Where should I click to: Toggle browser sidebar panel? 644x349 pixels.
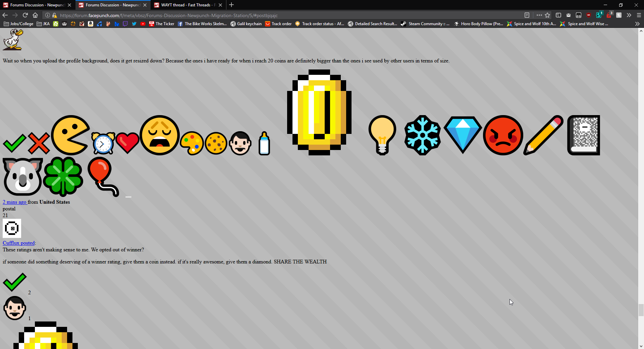[x=558, y=15]
